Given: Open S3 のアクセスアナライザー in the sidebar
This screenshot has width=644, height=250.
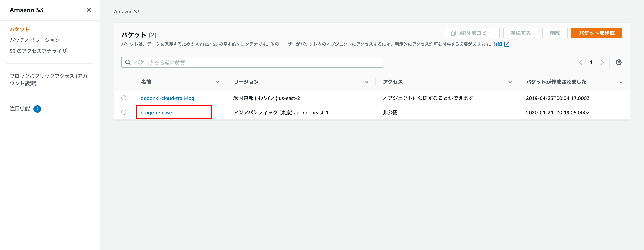Looking at the screenshot, I should point(40,51).
